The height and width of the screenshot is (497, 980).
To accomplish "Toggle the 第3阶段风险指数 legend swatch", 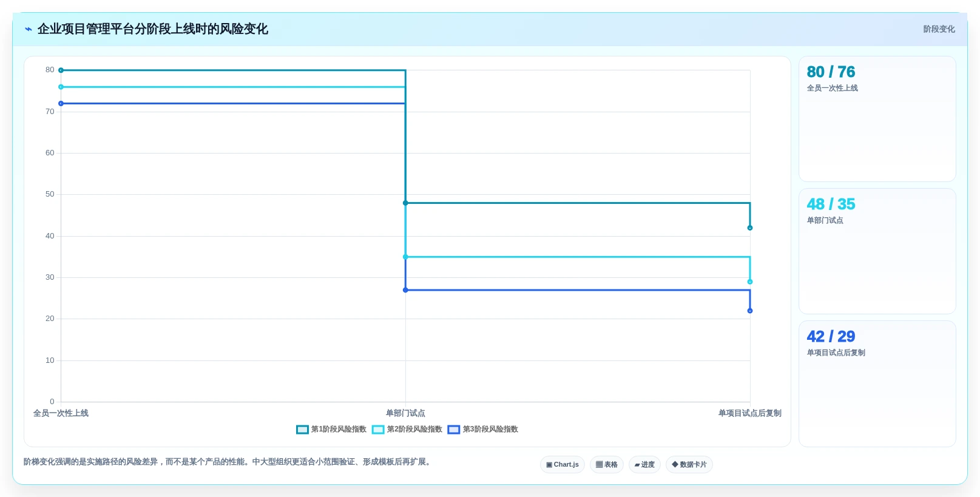I will [x=454, y=430].
